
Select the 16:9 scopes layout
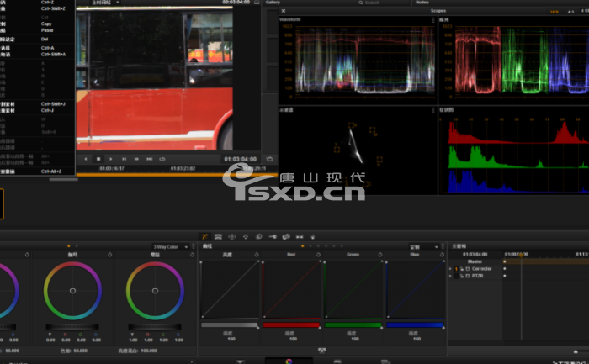(554, 12)
